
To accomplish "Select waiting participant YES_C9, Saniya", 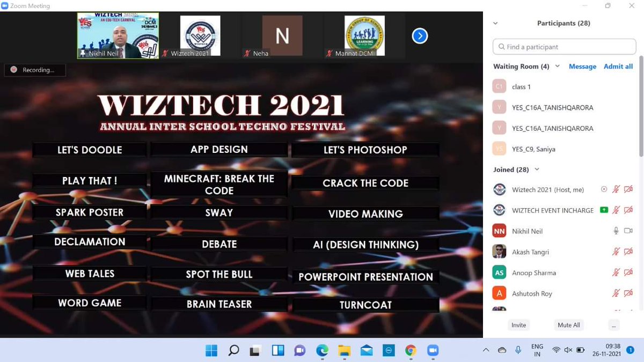I will point(563,149).
